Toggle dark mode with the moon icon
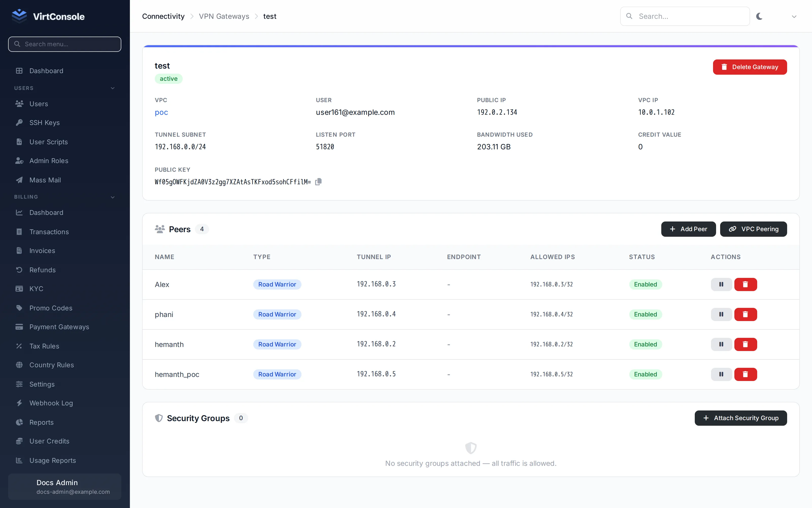This screenshot has height=508, width=812. tap(759, 16)
